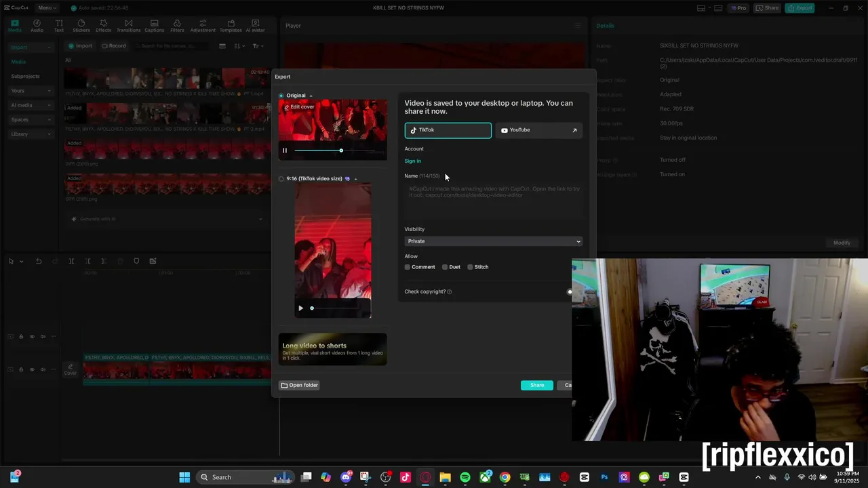Screen dimensions: 868x488
Task: Expand the Spaces sidebar section
Action: 31,120
